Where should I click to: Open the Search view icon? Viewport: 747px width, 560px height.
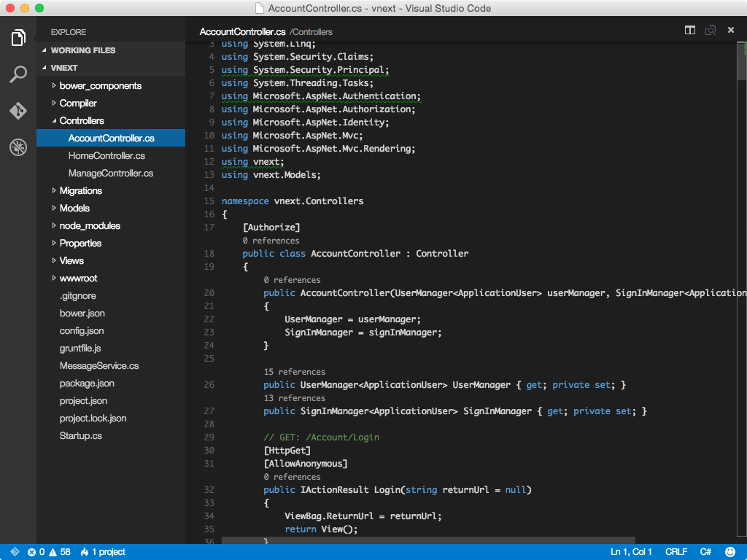click(18, 74)
